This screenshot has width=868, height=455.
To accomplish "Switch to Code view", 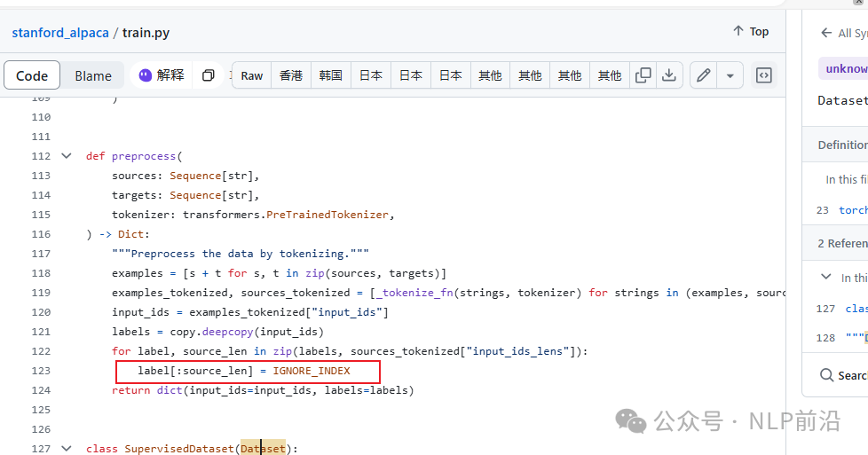I will 32,75.
